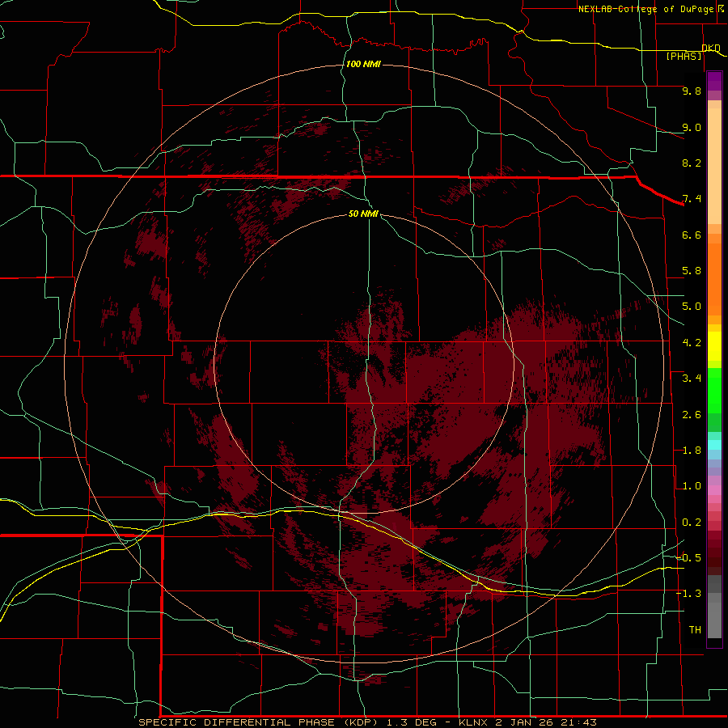
Task: Click the 50 NMI range ring label
Action: point(363,214)
